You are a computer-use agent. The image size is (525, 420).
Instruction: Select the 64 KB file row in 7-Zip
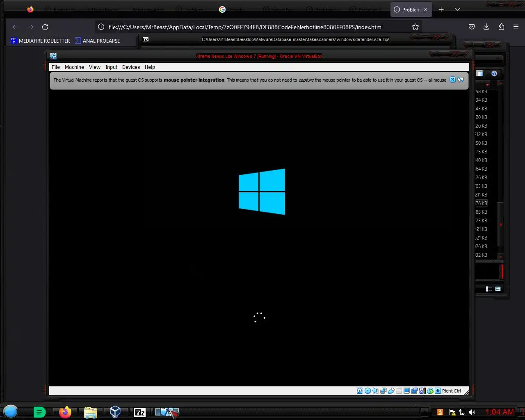[x=482, y=169]
